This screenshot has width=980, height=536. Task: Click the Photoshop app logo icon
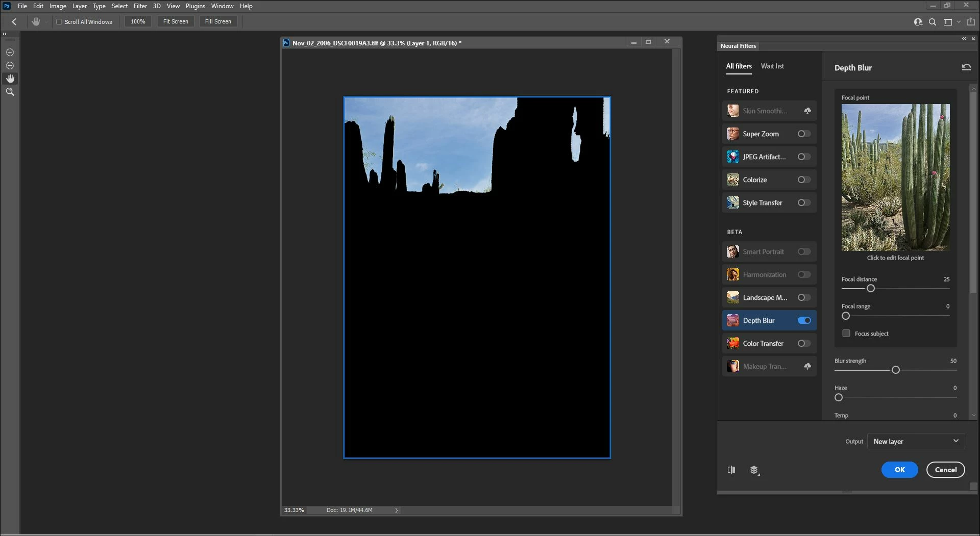tap(7, 6)
